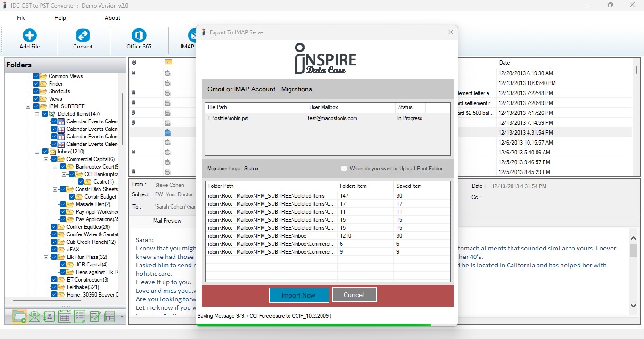Click envelope icon in 12/5/2013 9:46:57 PM row
This screenshot has height=339, width=644.
[x=167, y=162]
